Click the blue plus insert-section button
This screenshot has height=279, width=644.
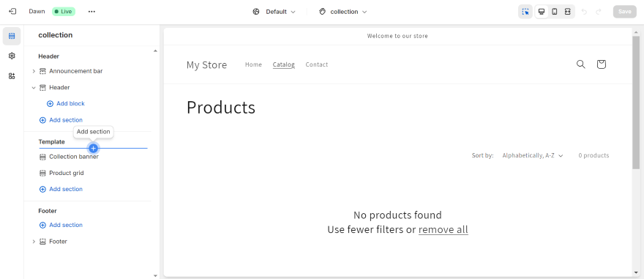pos(93,148)
